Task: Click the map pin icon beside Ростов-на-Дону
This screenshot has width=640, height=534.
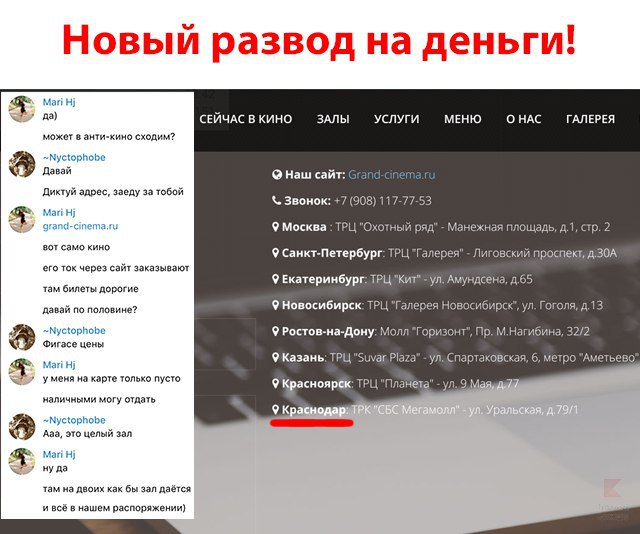Action: tap(276, 331)
